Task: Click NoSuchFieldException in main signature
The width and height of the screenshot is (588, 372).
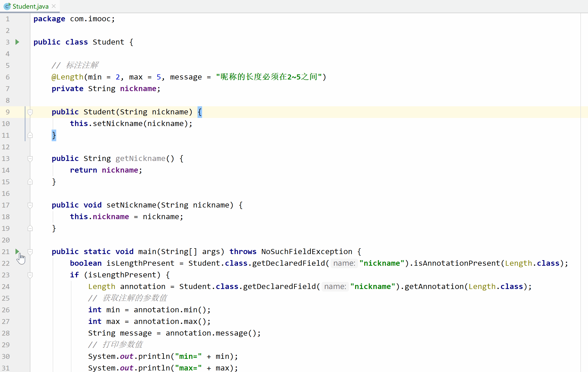Action: [x=306, y=252]
